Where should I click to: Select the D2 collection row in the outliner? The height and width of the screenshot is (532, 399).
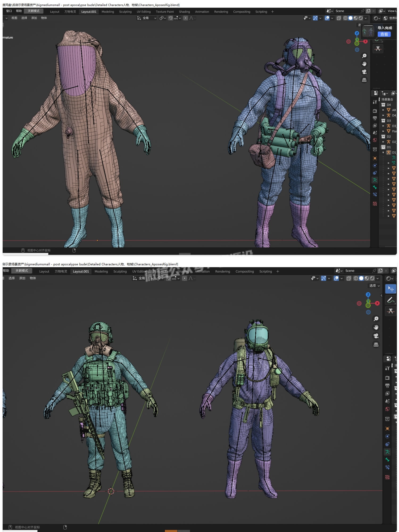(x=388, y=136)
